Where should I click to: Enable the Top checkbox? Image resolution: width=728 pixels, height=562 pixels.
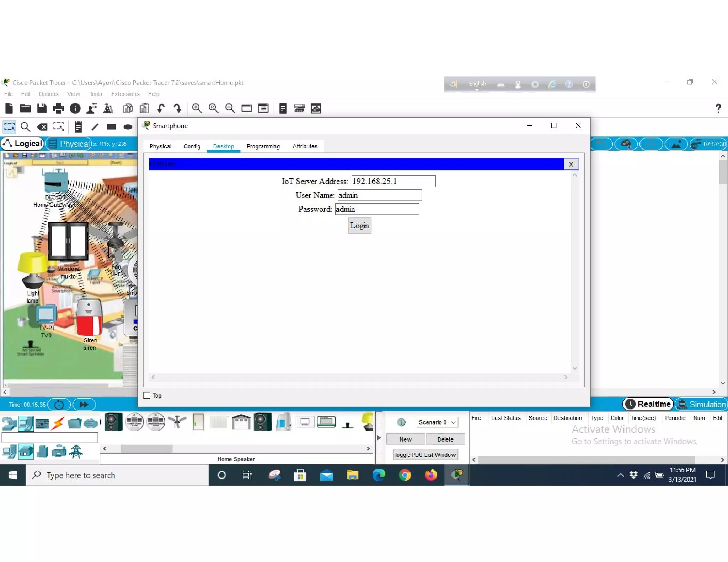(147, 395)
